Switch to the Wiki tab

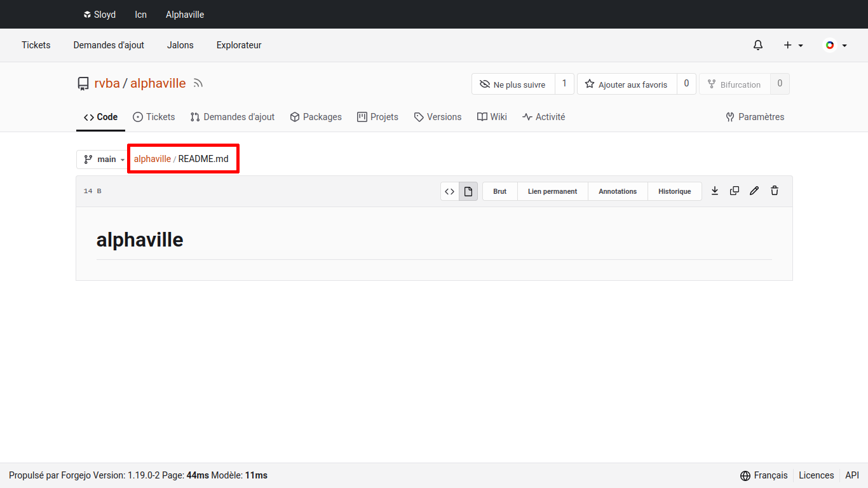tap(492, 117)
